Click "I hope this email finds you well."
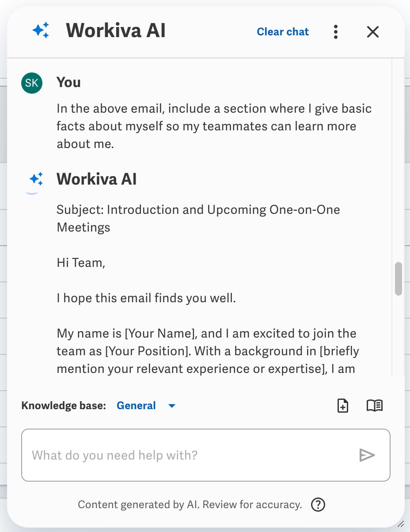410x532 pixels. click(x=146, y=298)
